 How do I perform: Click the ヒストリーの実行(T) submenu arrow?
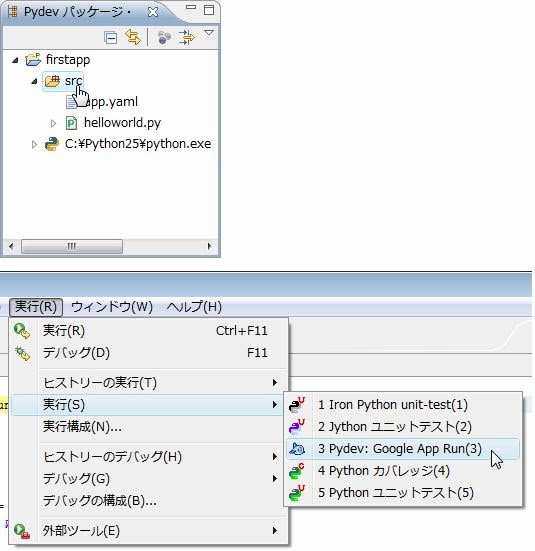coord(275,383)
